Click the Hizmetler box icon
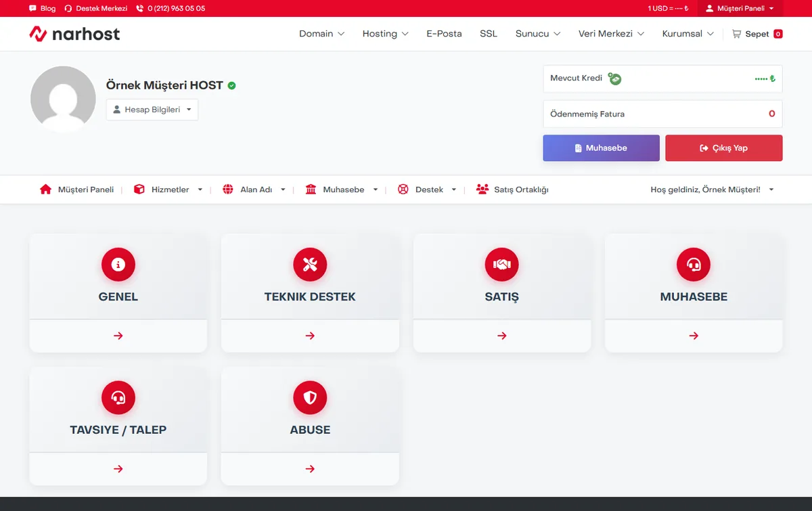 [x=139, y=190]
